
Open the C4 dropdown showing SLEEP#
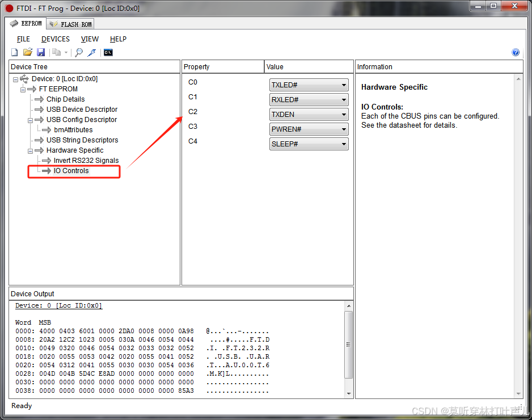(x=309, y=144)
